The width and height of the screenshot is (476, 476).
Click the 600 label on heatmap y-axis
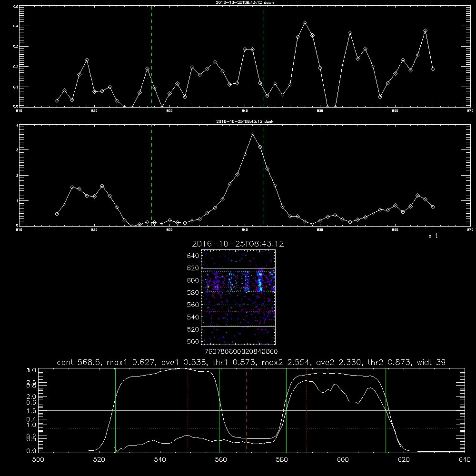click(x=193, y=280)
